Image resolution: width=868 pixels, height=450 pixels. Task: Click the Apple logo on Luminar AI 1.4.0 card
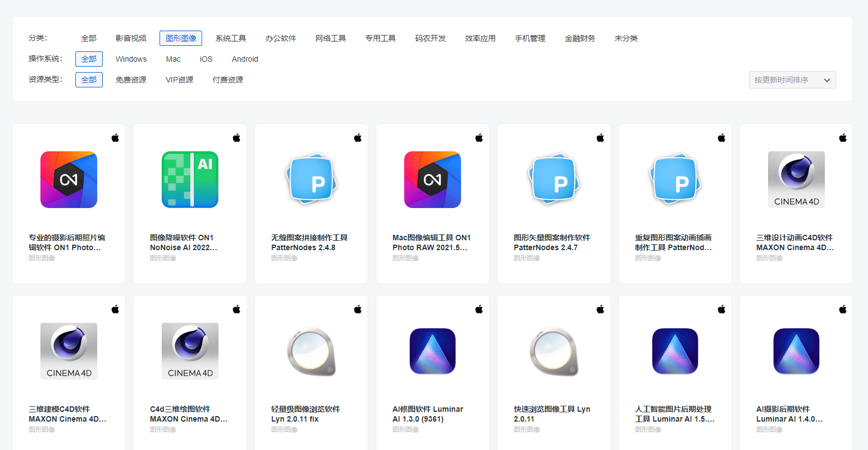click(843, 309)
